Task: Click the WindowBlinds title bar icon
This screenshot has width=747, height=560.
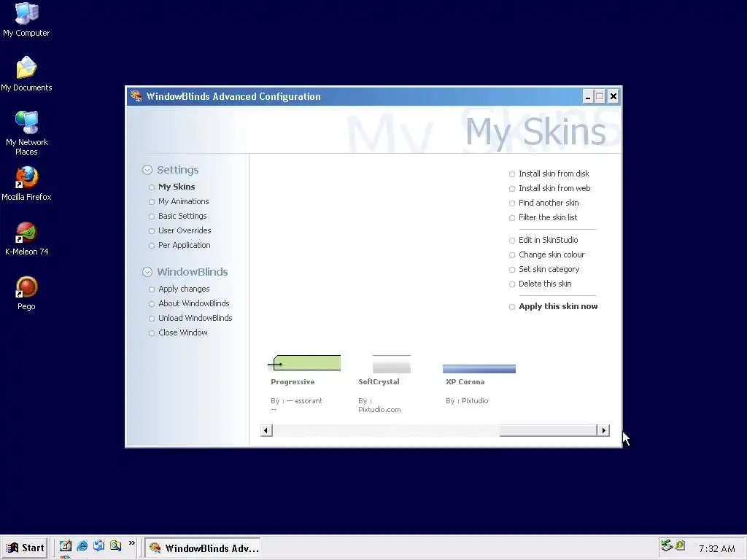Action: [x=136, y=96]
